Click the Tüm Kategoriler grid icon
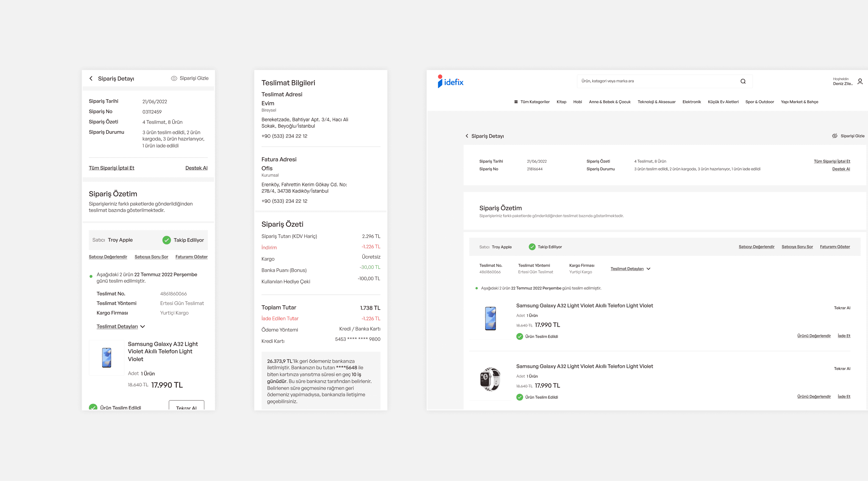868x481 pixels. point(516,102)
